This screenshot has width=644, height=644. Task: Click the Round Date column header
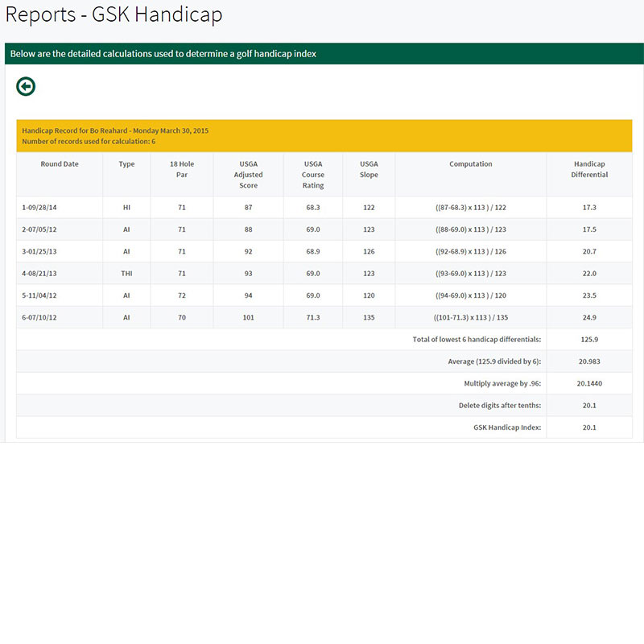coord(60,164)
